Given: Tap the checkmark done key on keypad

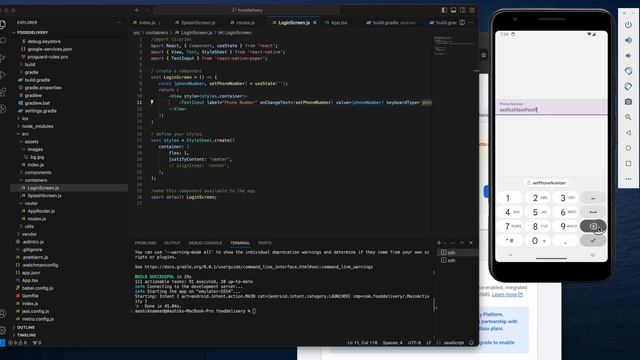Looking at the screenshot, I should coord(593,240).
